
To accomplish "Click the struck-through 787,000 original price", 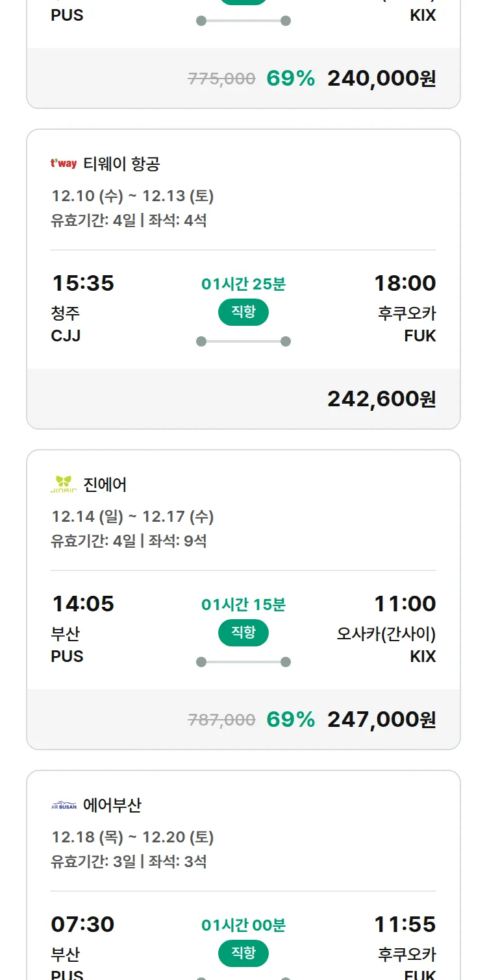I will (x=221, y=720).
